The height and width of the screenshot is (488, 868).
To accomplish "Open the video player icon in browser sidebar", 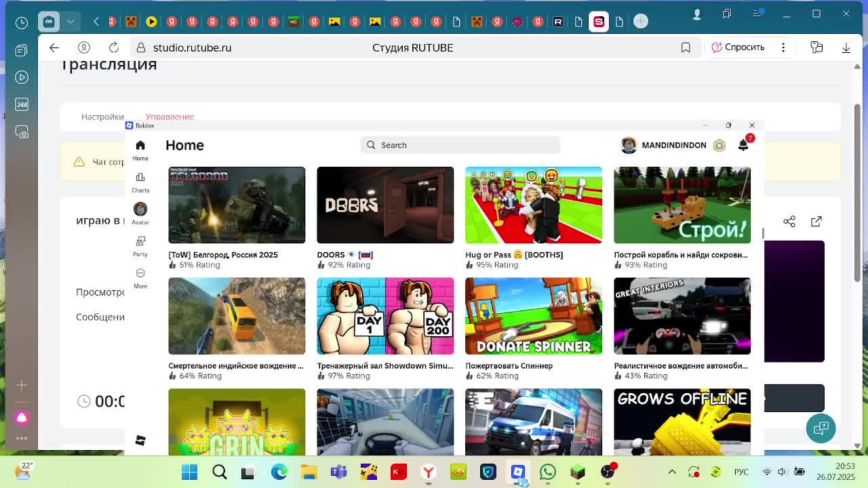I will click(x=22, y=77).
